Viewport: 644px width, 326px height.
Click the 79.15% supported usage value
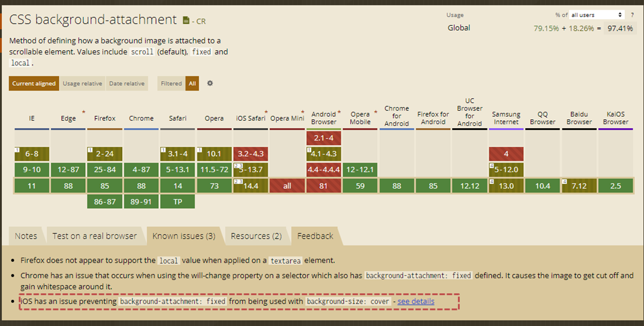click(x=546, y=28)
